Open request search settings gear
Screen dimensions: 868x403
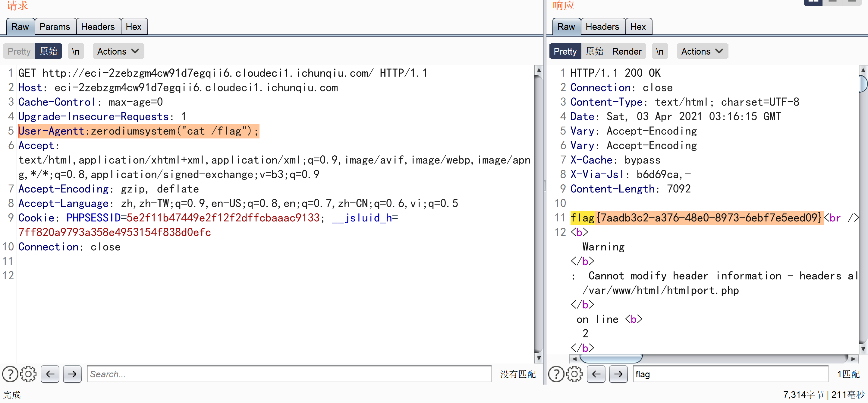(x=28, y=374)
